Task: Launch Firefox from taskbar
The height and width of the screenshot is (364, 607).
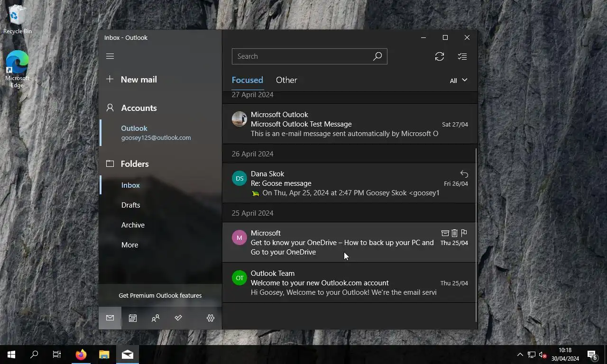Action: [81, 355]
